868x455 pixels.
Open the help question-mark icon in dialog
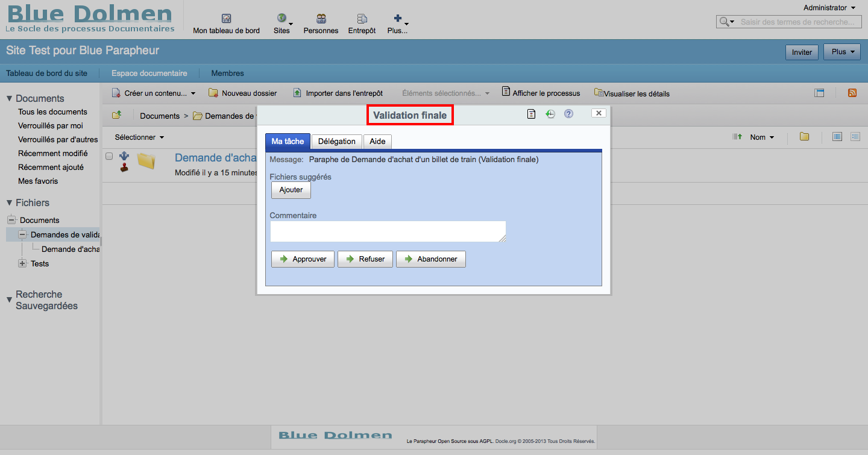pos(568,114)
